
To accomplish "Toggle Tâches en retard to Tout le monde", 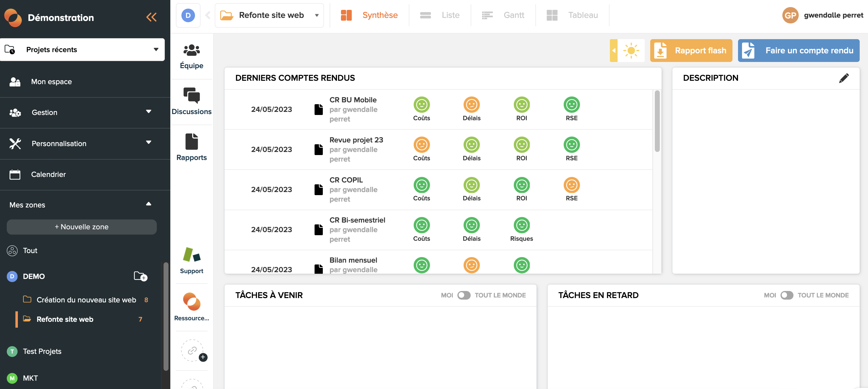I will (786, 295).
